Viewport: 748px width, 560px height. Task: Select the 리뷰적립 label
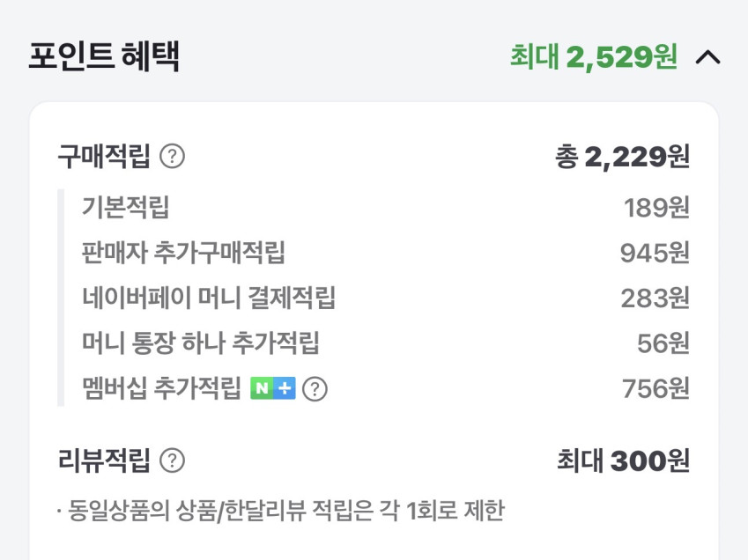click(x=104, y=460)
